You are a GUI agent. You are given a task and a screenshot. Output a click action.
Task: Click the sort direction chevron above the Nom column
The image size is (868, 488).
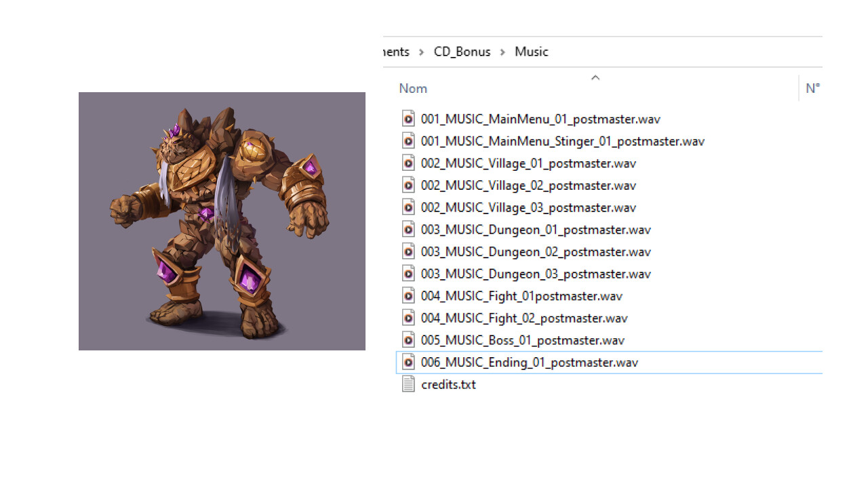click(595, 77)
